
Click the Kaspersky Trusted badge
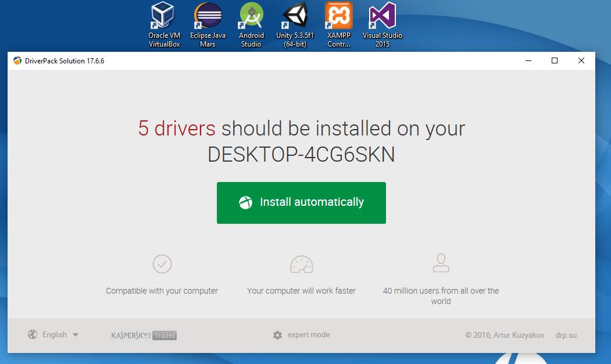point(144,335)
